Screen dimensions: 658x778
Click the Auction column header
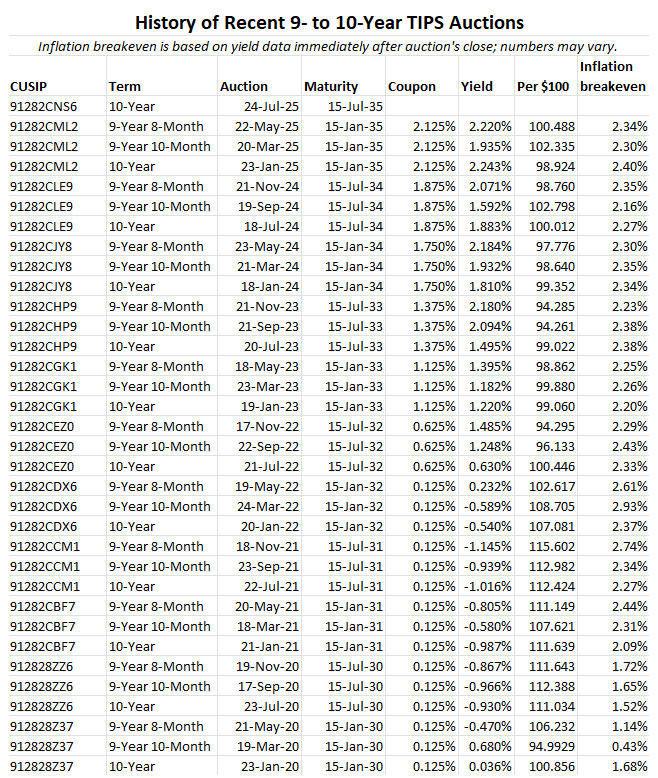(x=244, y=87)
